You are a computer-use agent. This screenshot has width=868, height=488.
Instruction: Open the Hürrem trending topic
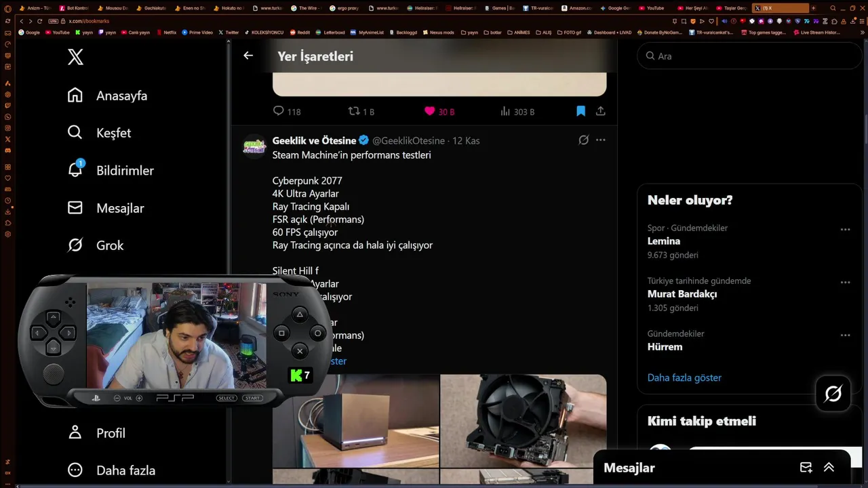665,346
